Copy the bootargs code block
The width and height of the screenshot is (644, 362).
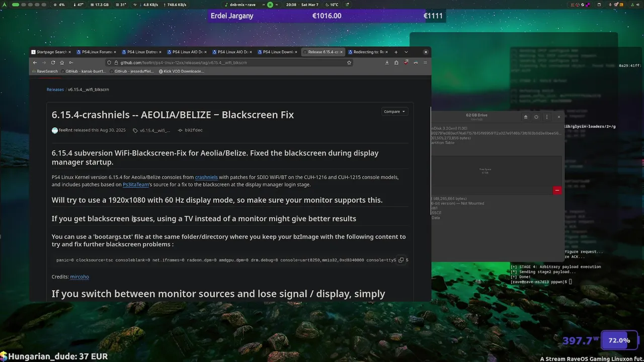click(x=401, y=260)
